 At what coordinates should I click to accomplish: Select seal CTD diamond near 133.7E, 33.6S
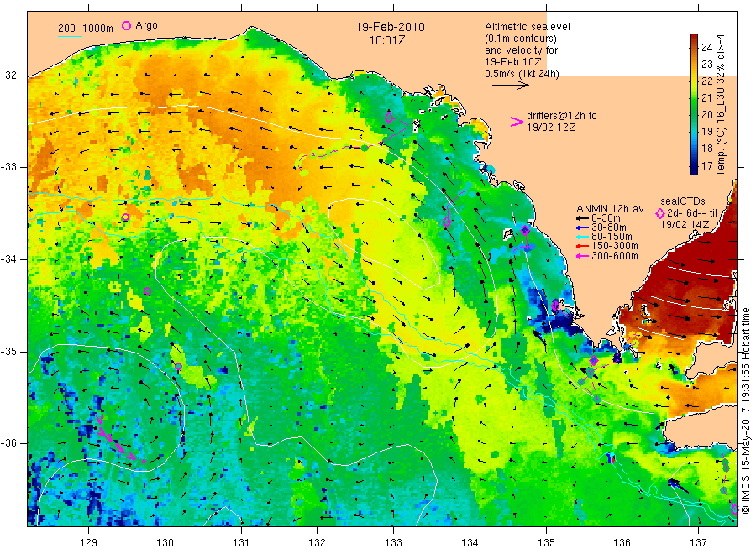click(447, 222)
